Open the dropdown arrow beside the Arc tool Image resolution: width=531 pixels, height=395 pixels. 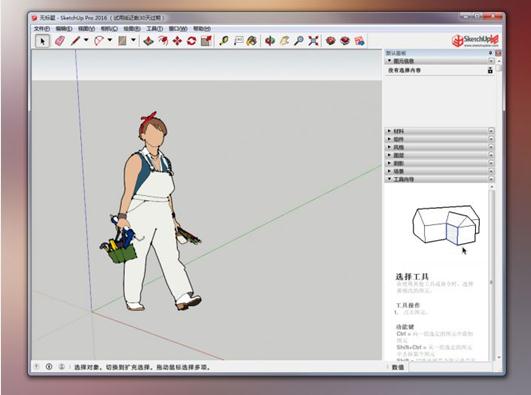coord(110,40)
